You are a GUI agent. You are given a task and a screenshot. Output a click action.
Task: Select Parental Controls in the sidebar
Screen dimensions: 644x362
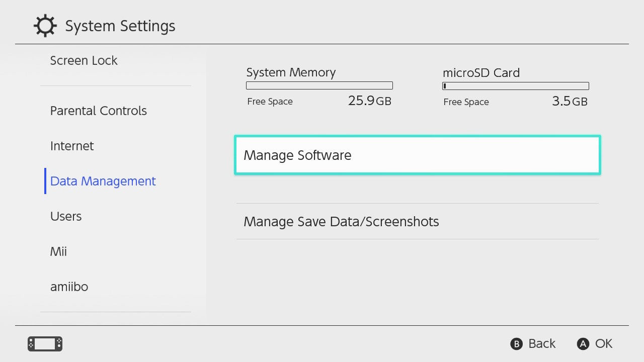(x=98, y=111)
